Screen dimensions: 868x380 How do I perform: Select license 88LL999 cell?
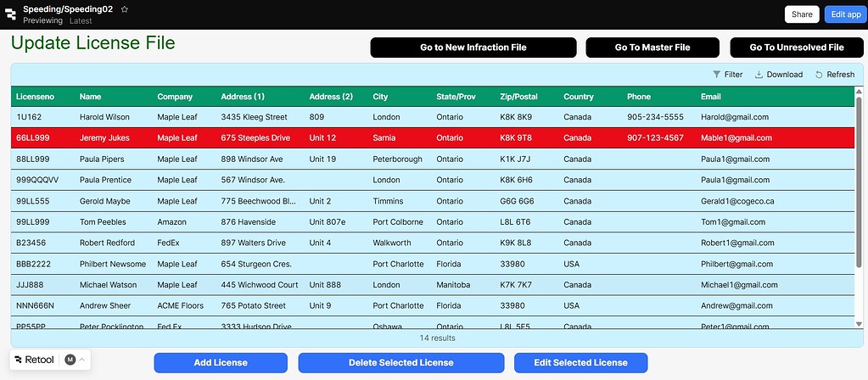pos(32,159)
